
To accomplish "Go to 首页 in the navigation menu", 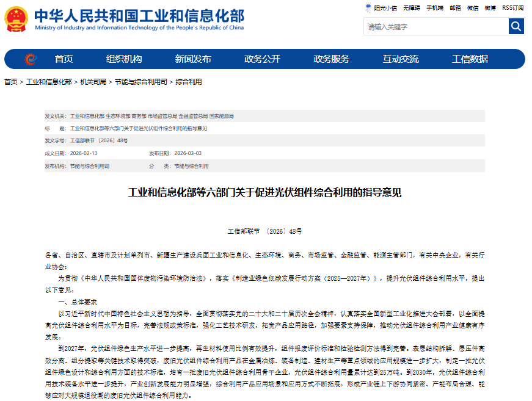I will tap(64, 59).
